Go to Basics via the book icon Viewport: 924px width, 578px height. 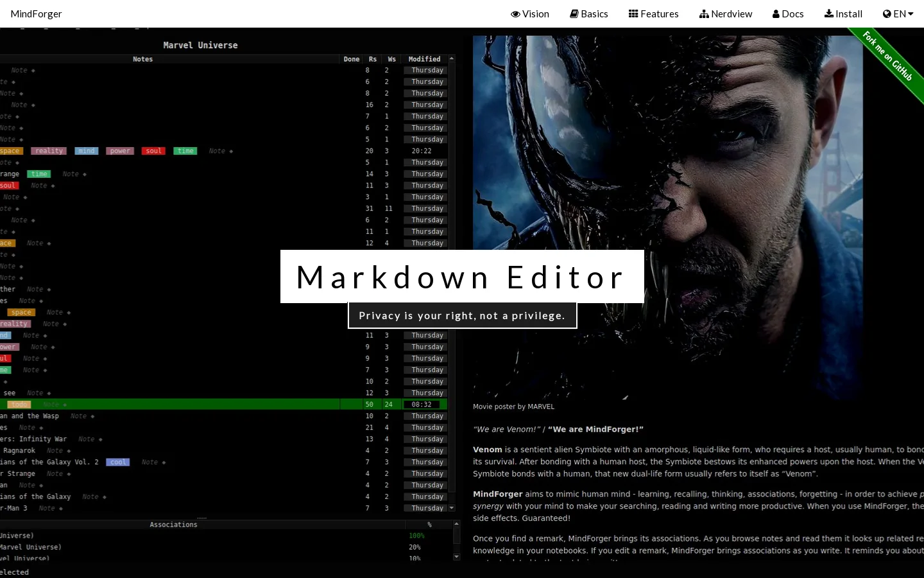click(x=589, y=13)
